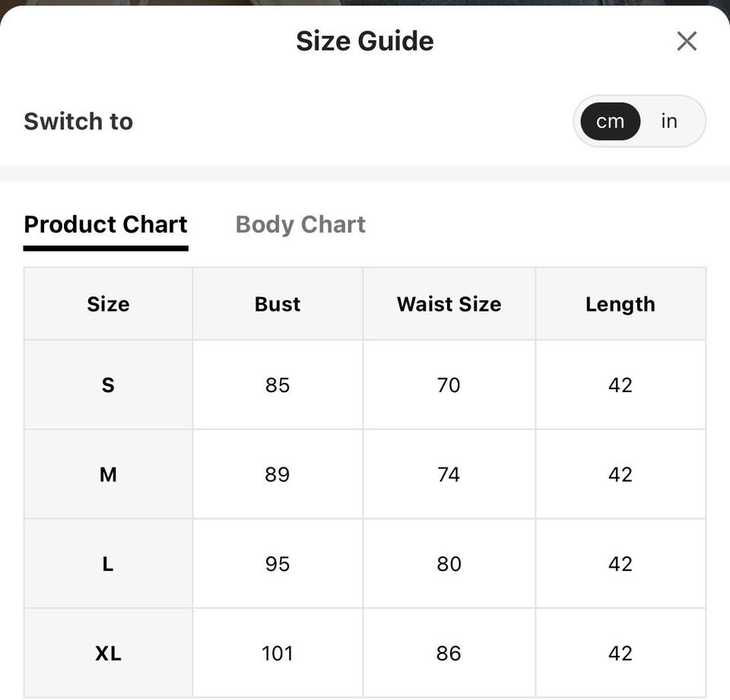
Task: Click the Bust column header
Action: point(278,304)
